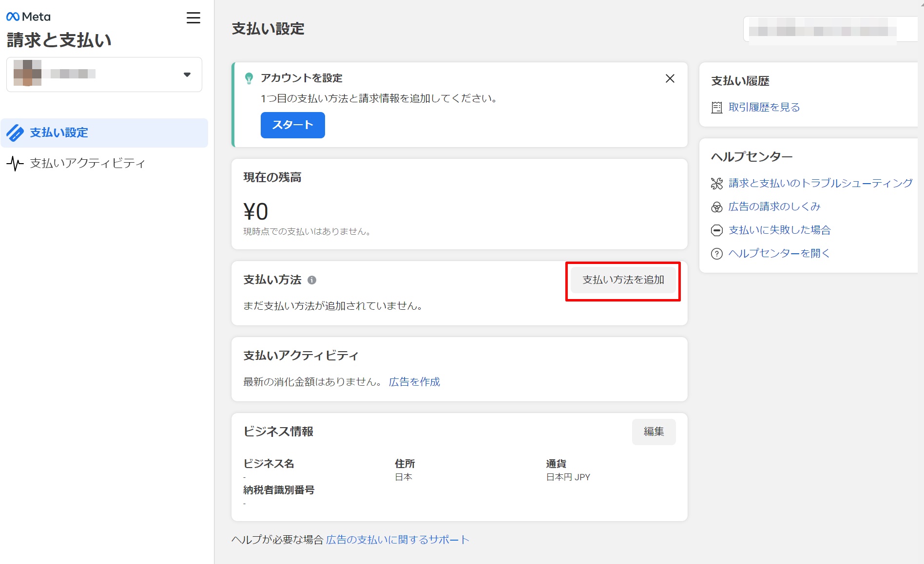Click the lightbulb icon in setup banner
Viewport: 924px width, 564px height.
pos(249,78)
